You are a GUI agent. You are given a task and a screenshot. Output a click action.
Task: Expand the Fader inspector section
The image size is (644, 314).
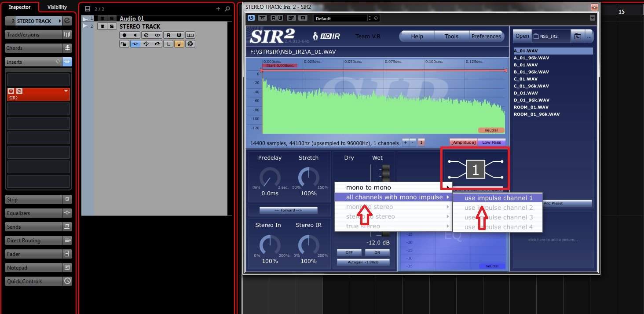(x=33, y=254)
